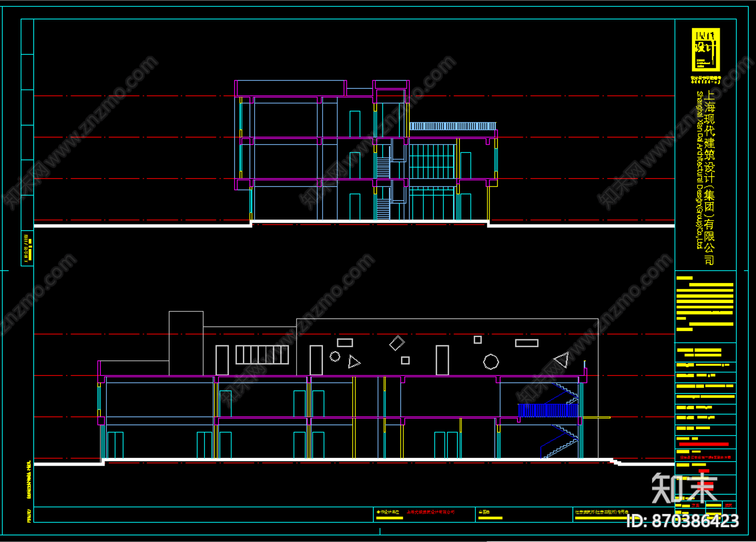756x542 pixels.
Task: Select the rooftop railing in the upper section
Action: [453, 126]
